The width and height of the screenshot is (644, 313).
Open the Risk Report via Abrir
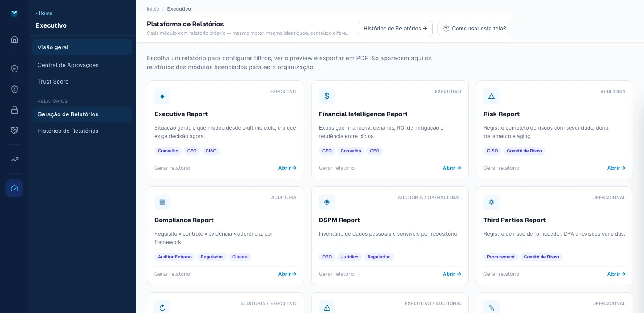[x=616, y=168]
